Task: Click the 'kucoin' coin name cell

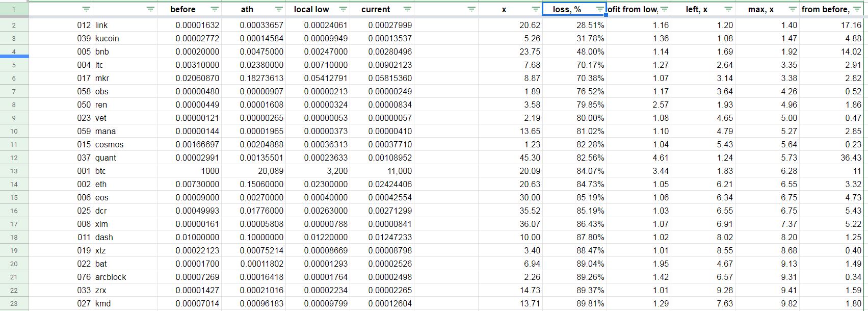Action: (125, 38)
